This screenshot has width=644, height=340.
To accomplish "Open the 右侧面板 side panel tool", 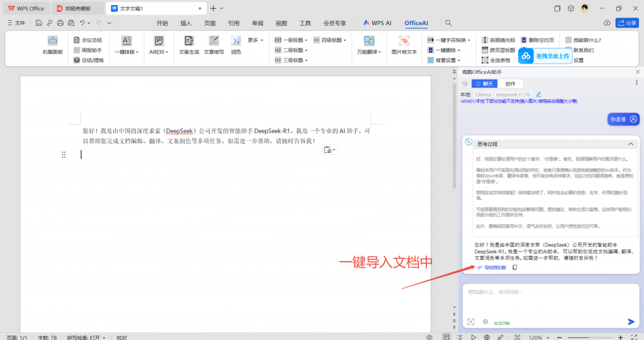I will (53, 45).
